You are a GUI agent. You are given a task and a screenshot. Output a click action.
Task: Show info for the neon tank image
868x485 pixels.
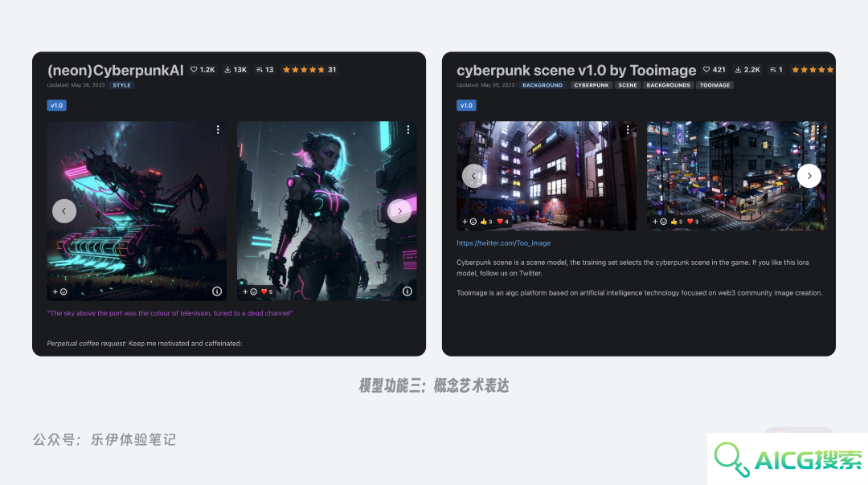(217, 291)
